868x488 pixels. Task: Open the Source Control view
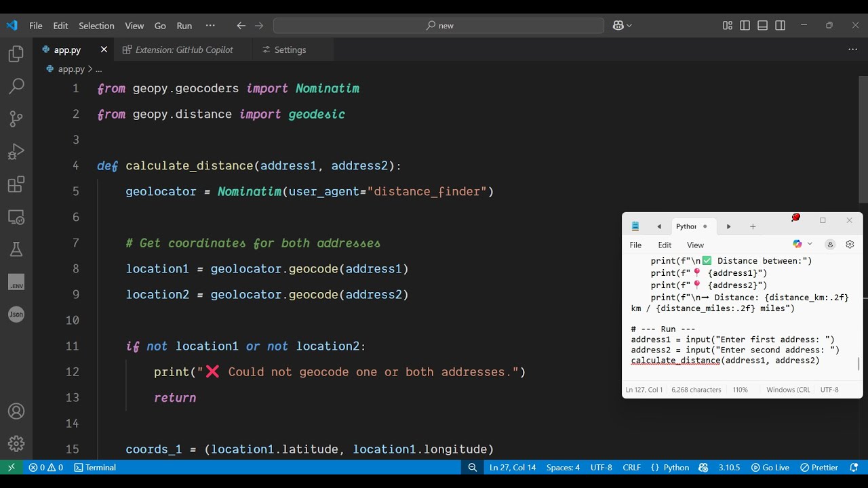point(16,119)
